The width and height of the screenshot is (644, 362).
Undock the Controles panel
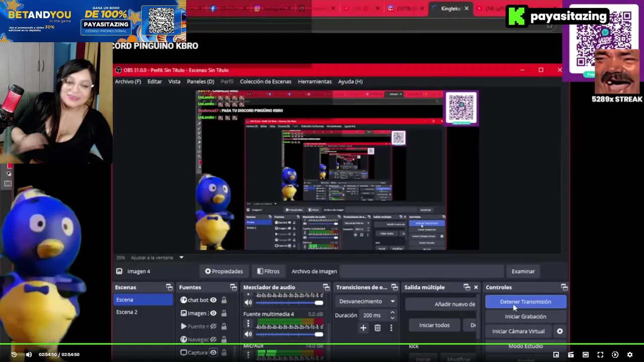pyautogui.click(x=564, y=287)
